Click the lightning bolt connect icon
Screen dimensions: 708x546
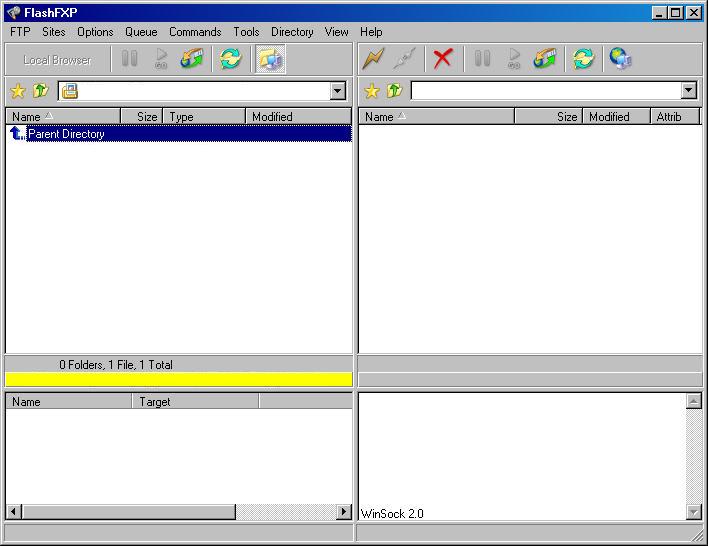(373, 59)
